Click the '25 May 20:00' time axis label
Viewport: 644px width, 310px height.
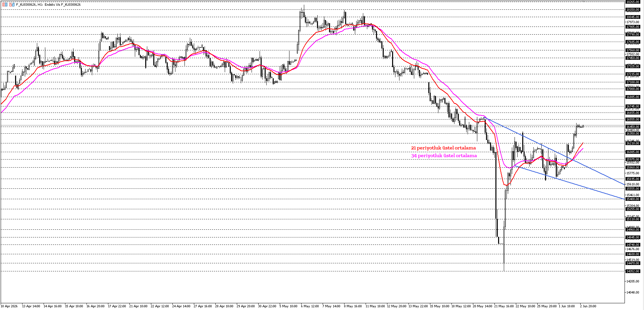[547, 306]
